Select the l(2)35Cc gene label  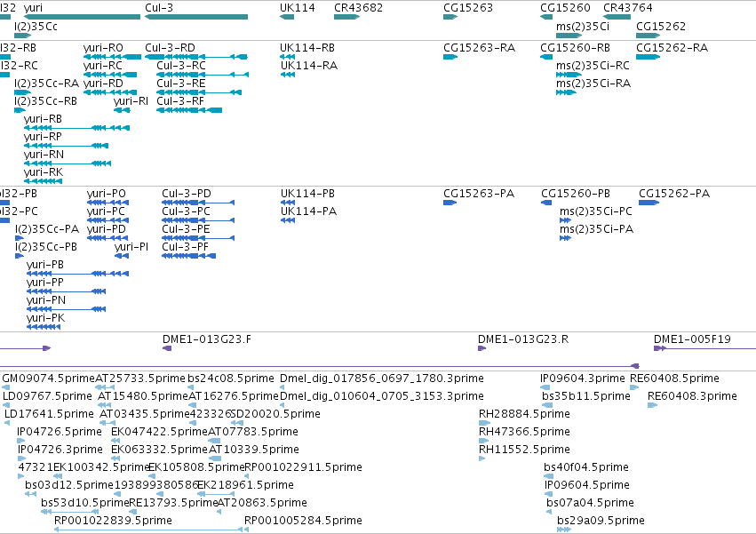click(36, 26)
